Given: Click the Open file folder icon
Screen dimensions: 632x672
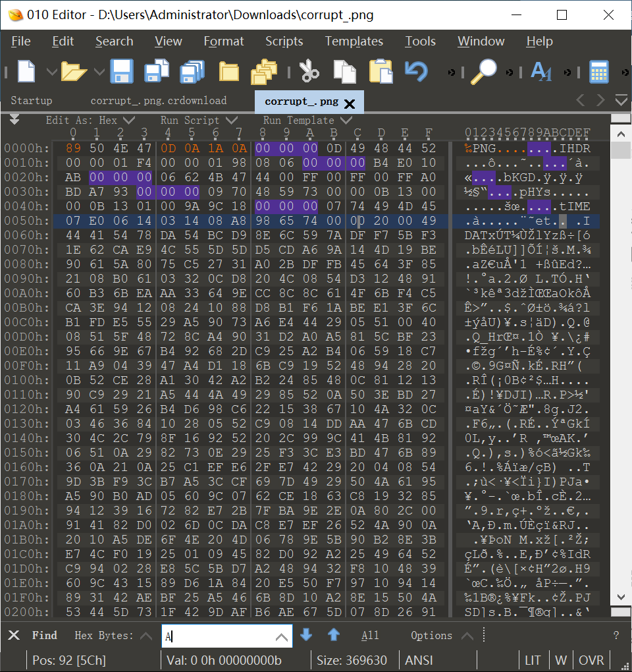Looking at the screenshot, I should [x=74, y=71].
